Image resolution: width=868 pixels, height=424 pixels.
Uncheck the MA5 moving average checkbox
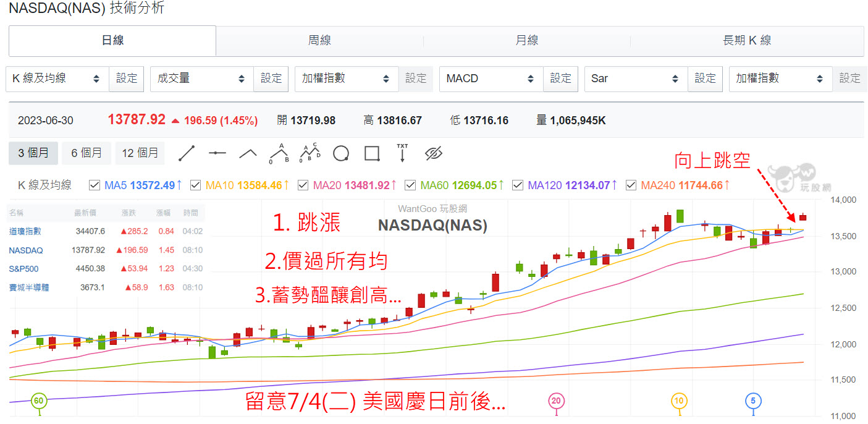point(95,185)
